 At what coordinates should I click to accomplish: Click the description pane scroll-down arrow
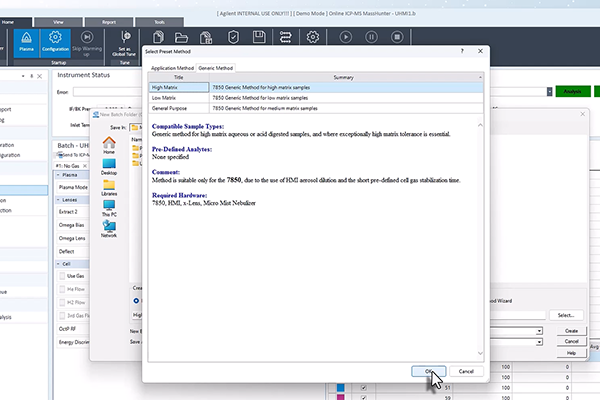point(480,353)
